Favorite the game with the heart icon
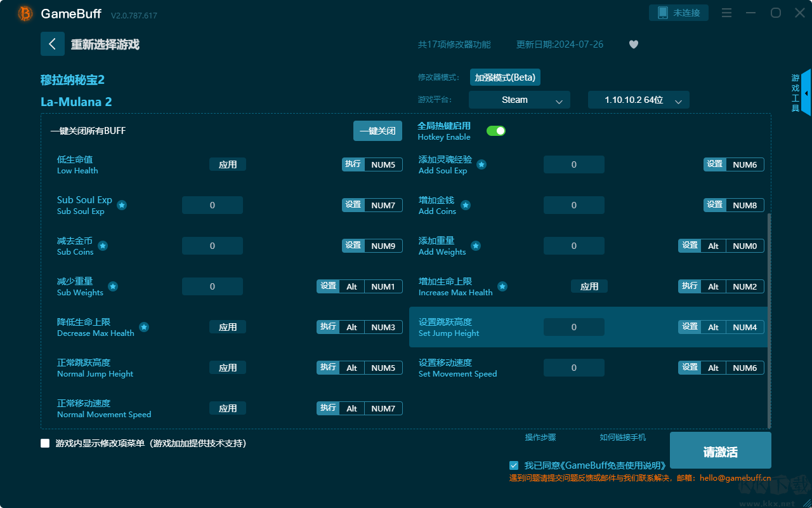This screenshot has width=812, height=508. [634, 44]
